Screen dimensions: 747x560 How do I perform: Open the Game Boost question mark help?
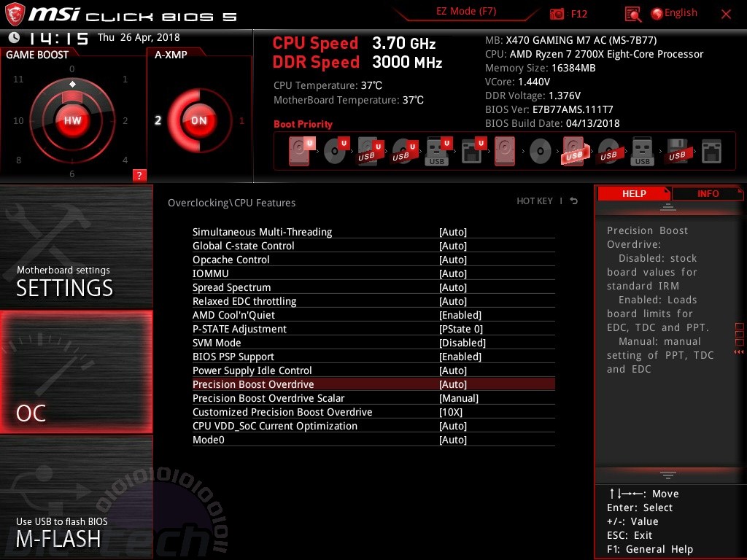(139, 175)
